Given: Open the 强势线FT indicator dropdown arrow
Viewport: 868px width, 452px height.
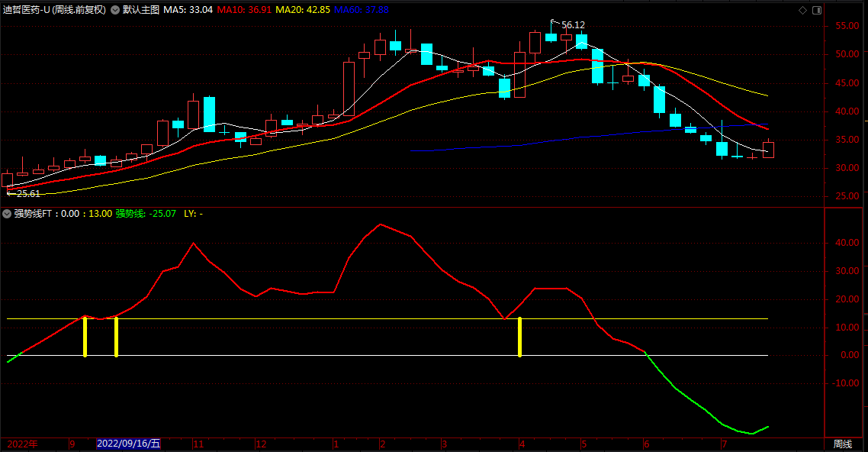Looking at the screenshot, I should pos(7,214).
